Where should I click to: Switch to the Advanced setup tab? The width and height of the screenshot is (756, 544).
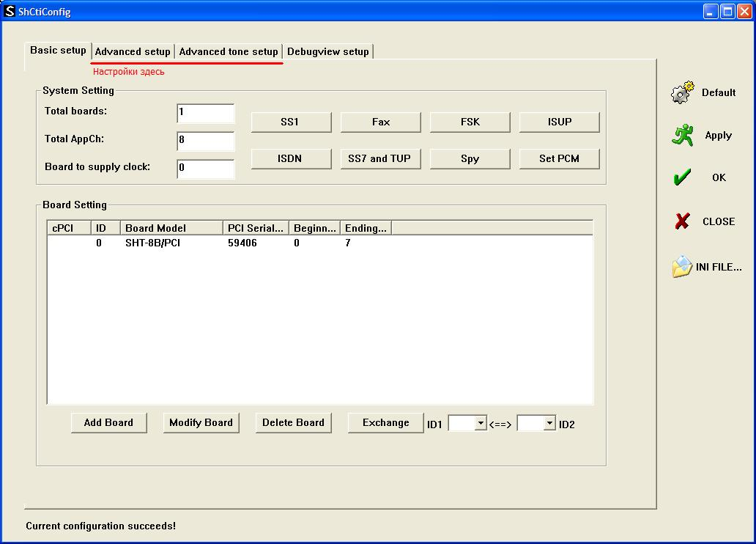tap(133, 51)
